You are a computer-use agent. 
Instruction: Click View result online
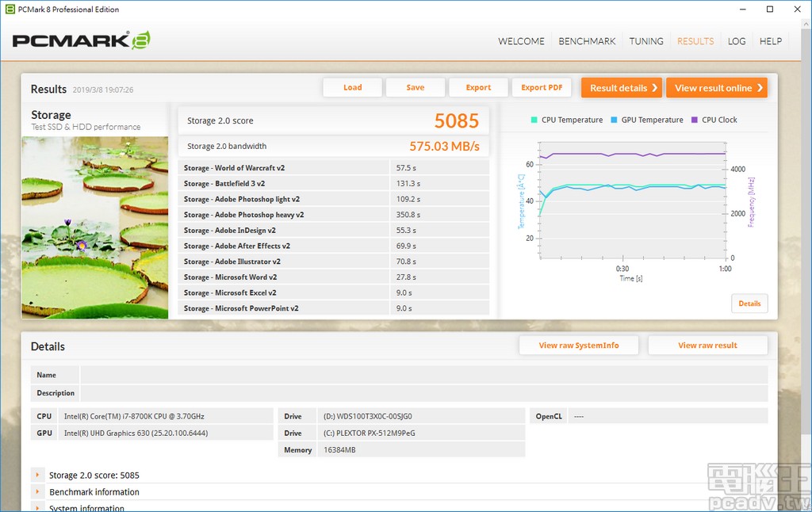tap(716, 88)
